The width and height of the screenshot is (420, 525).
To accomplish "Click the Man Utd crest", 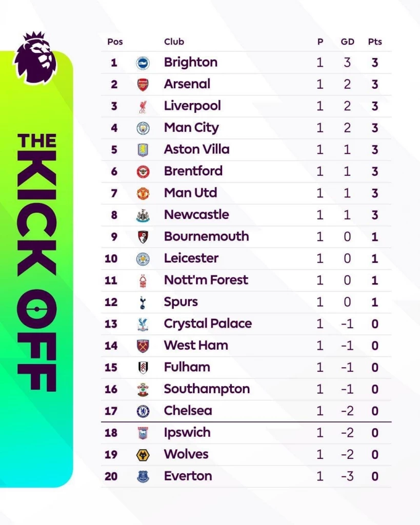I will [x=143, y=193].
